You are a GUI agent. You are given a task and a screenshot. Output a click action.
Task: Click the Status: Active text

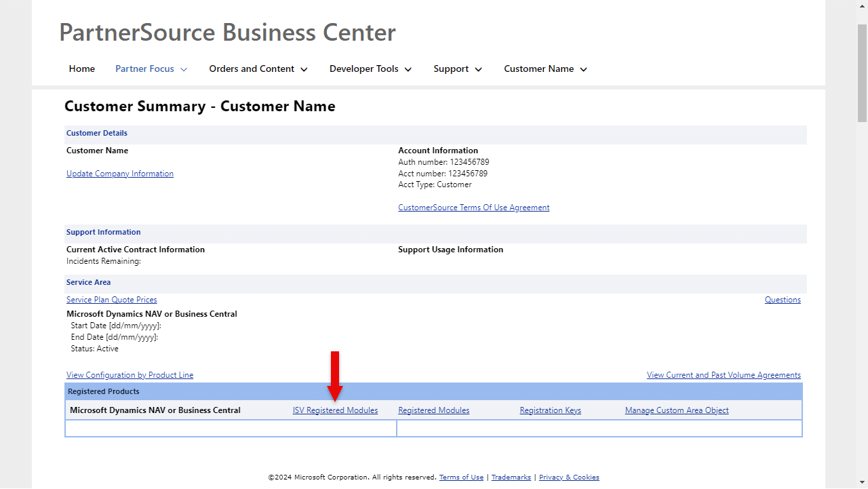point(95,349)
